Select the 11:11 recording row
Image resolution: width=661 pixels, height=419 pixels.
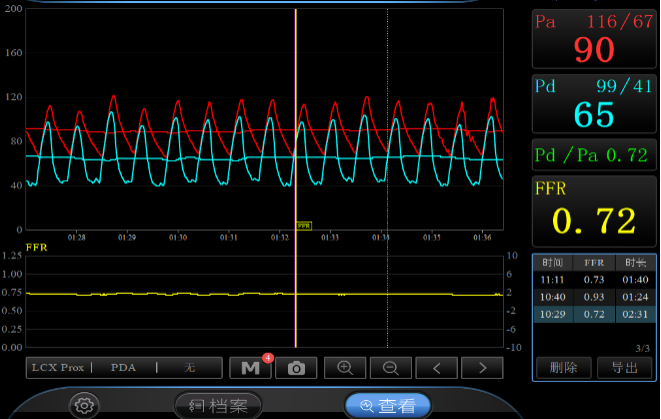(x=594, y=280)
